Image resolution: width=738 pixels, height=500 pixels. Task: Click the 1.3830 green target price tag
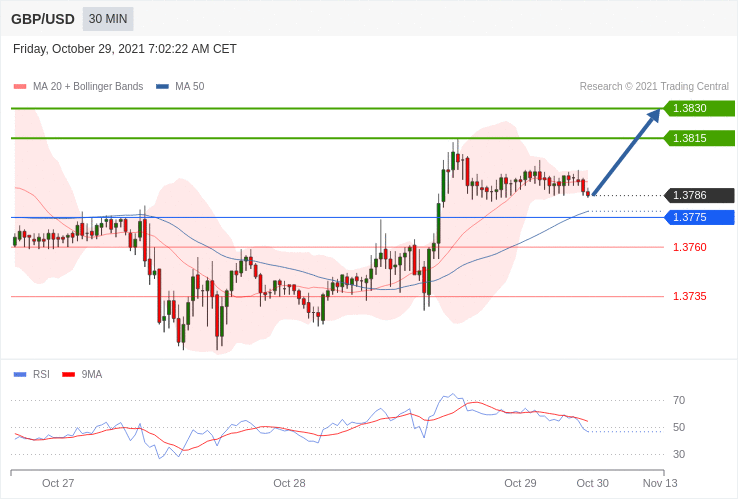coord(699,108)
